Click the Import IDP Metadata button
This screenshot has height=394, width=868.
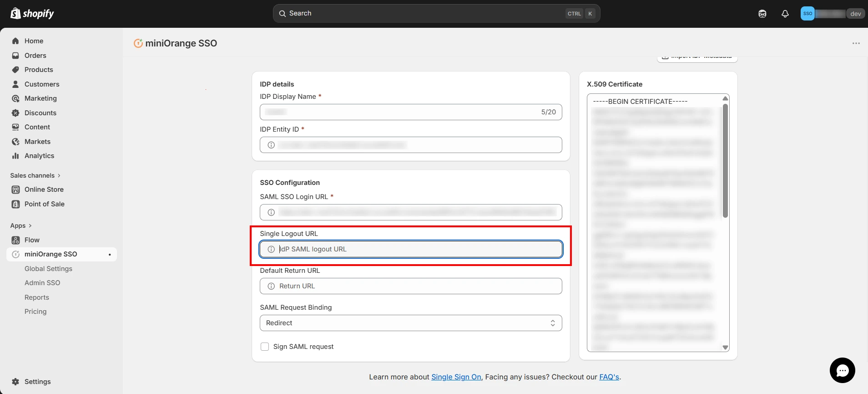point(697,58)
